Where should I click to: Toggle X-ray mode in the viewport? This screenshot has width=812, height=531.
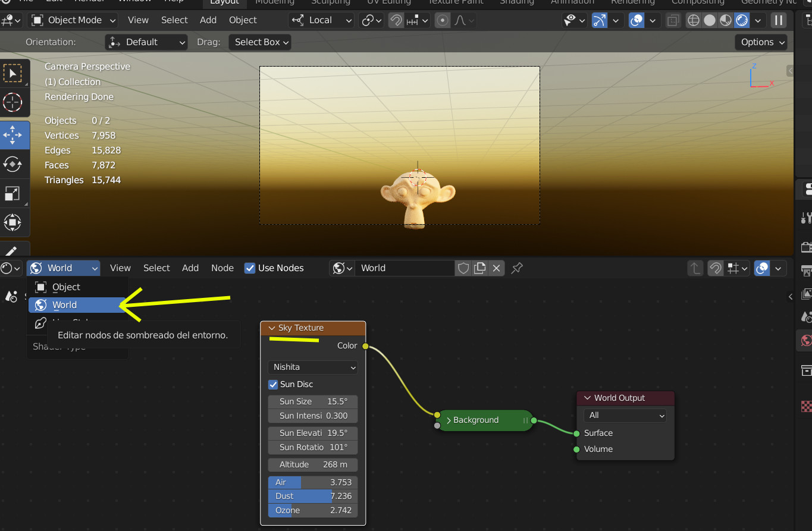point(673,20)
